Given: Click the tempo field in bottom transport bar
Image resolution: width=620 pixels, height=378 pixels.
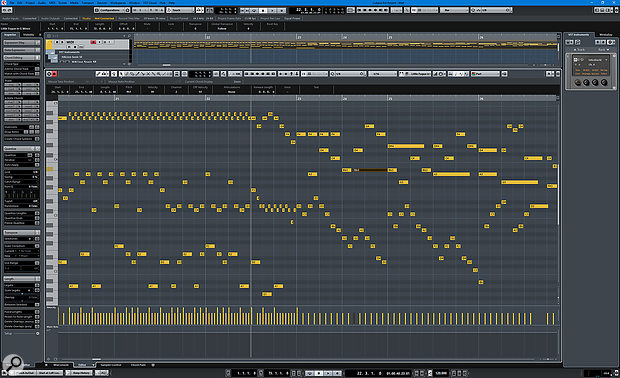Looking at the screenshot, I should click(441, 373).
